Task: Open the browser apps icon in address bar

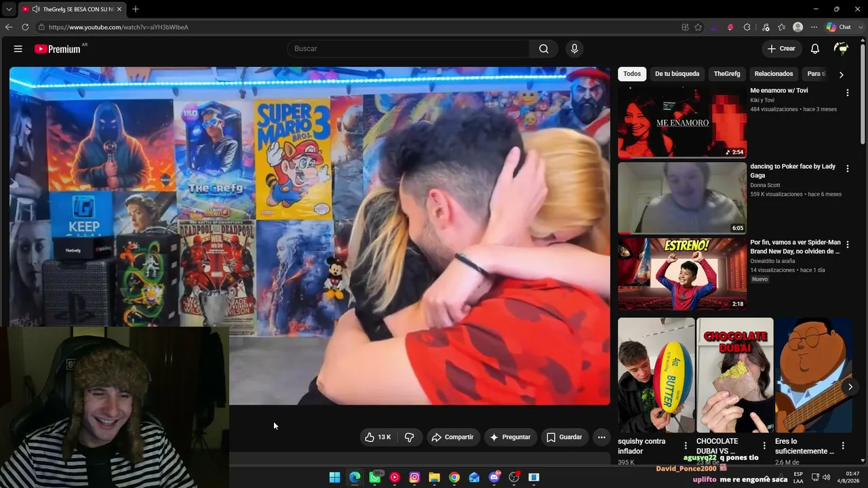Action: pyautogui.click(x=685, y=27)
